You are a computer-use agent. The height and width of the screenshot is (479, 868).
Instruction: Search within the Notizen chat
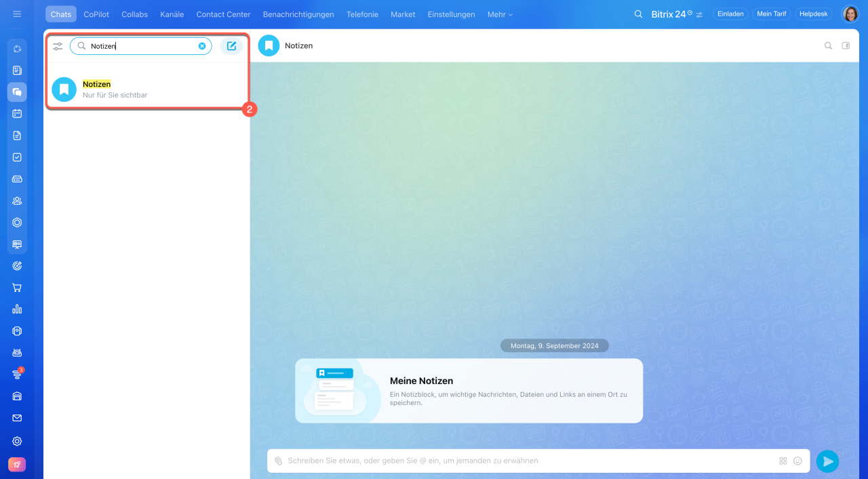828,46
